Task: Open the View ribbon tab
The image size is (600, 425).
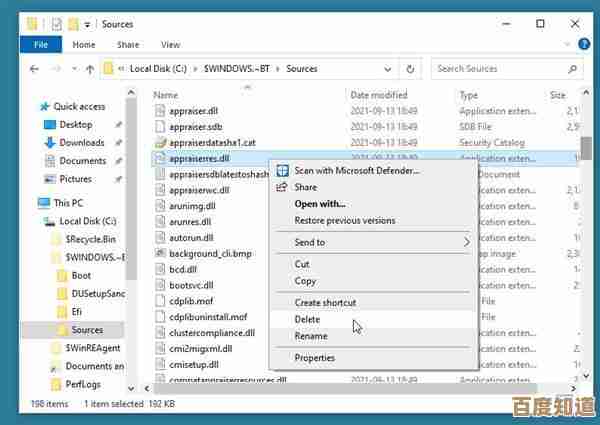Action: 170,45
